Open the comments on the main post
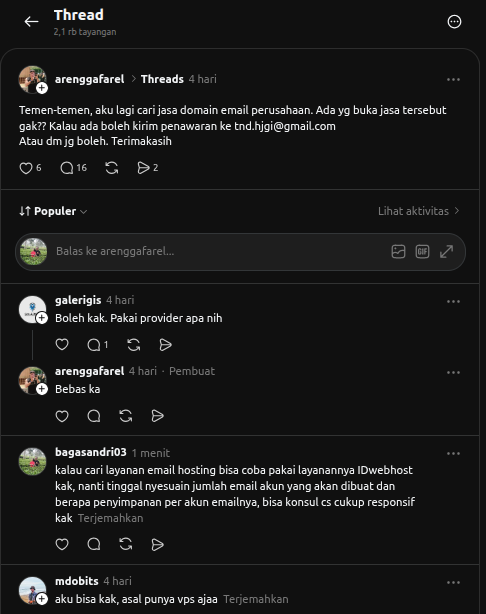Image resolution: width=486 pixels, height=614 pixels. [67, 168]
